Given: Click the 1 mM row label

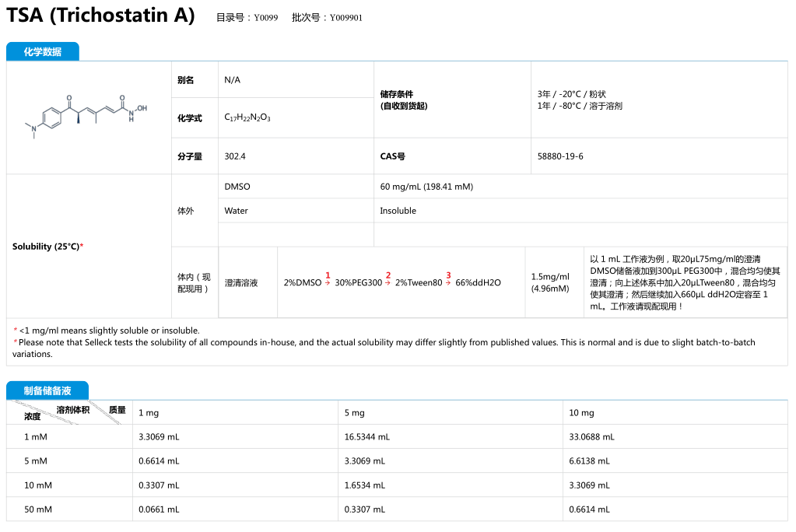Looking at the screenshot, I should (36, 437).
